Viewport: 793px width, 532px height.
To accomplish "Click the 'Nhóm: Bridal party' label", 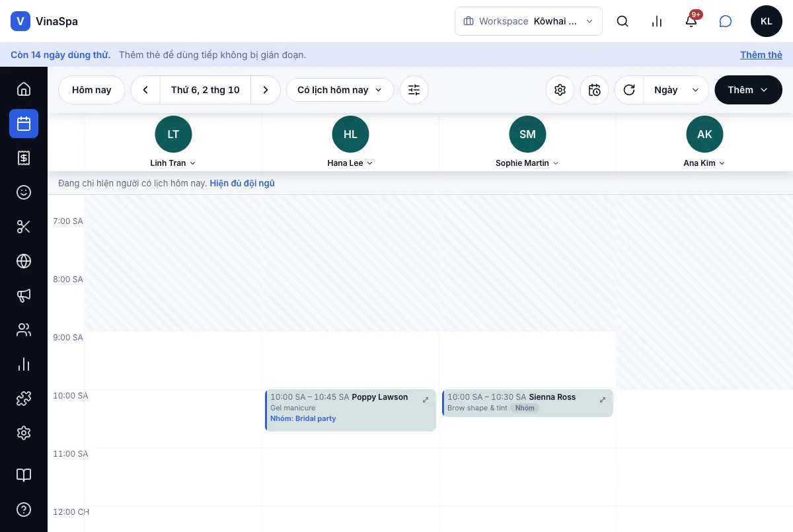I will (303, 418).
